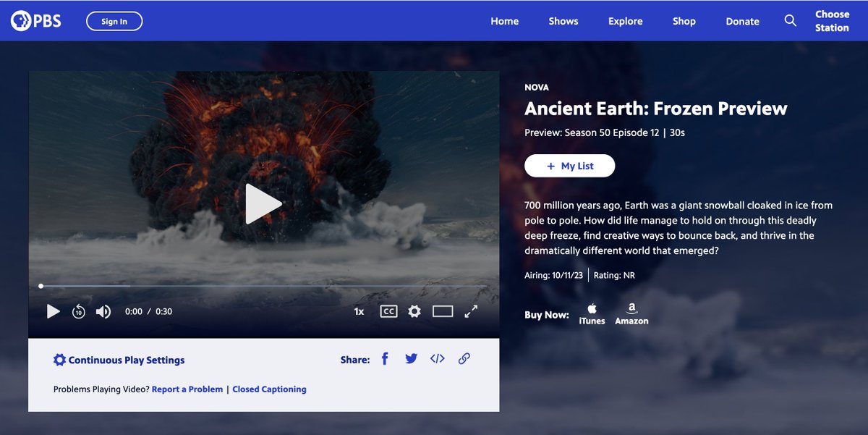Viewport: 868px width, 435px height.
Task: Open the site search magnifier icon
Action: point(791,21)
